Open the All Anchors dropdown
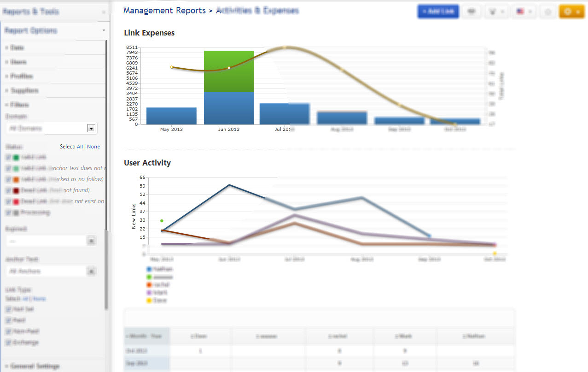 (x=91, y=272)
